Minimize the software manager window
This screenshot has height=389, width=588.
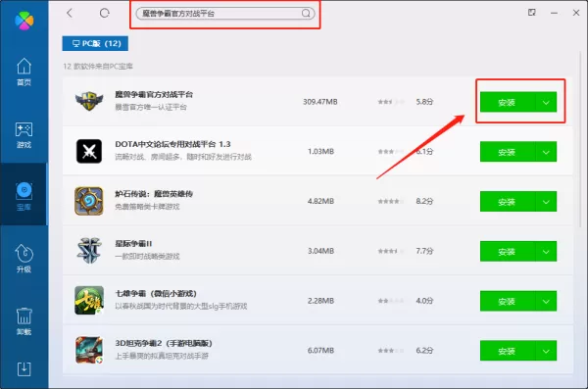click(x=554, y=13)
